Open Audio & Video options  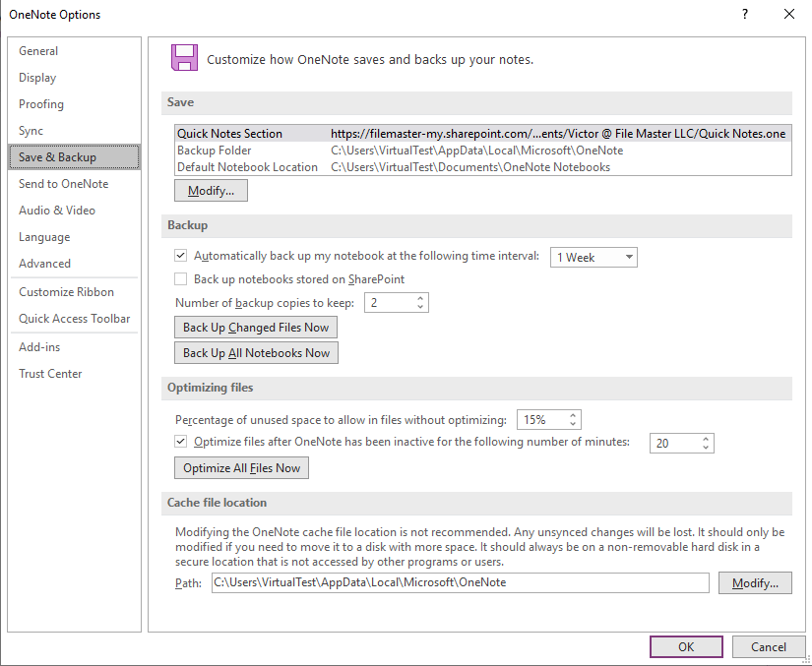click(74, 211)
